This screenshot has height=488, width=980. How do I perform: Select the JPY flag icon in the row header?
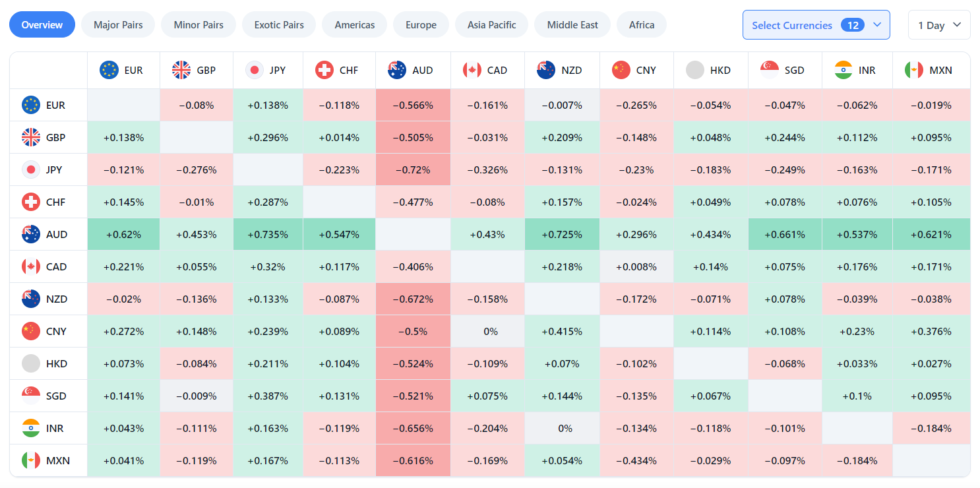point(30,169)
